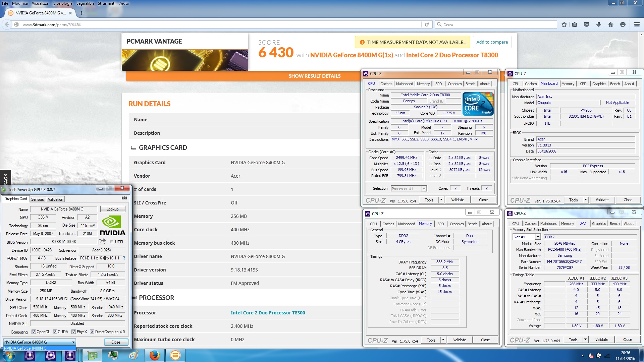Screen dimensions: 644x362
Task: Expand Tools dropdown arrow in CPU-Z CPU window
Action: point(441,200)
